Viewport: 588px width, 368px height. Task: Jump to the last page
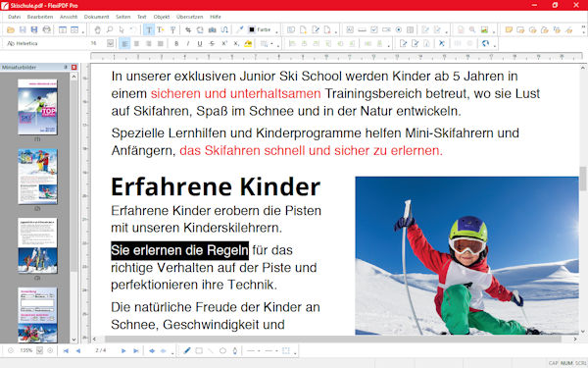coord(136,350)
